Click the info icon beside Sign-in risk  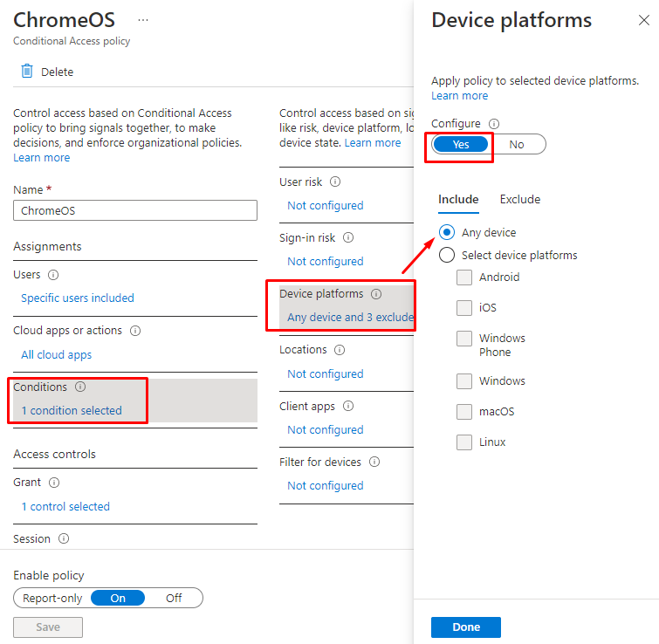348,237
